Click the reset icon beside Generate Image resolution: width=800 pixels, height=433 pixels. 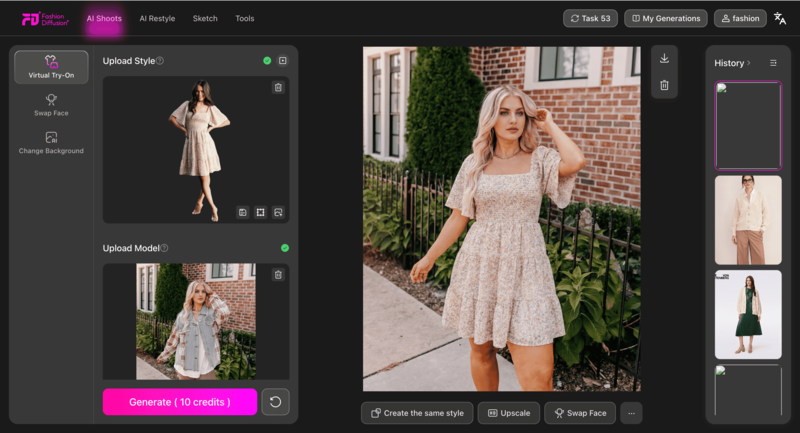tap(275, 402)
